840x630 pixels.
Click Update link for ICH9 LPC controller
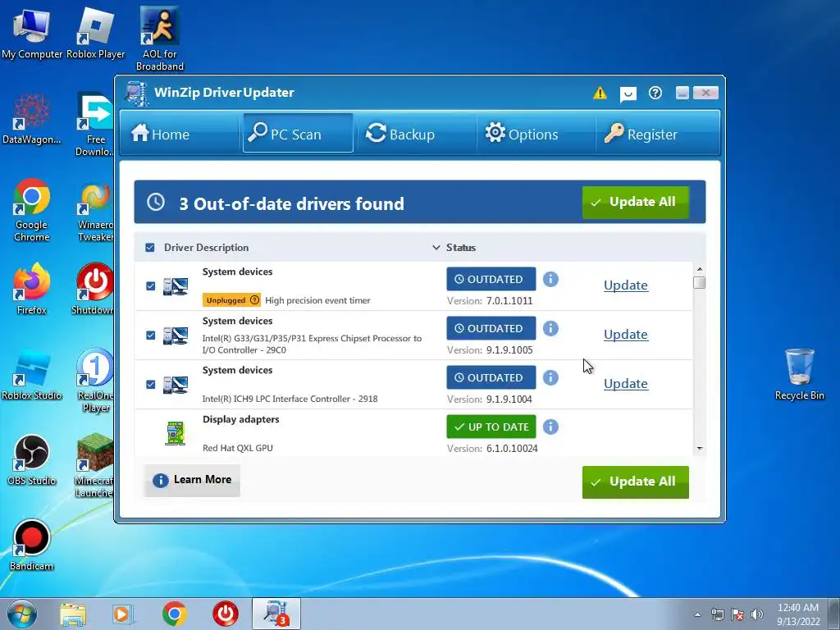[x=626, y=384]
